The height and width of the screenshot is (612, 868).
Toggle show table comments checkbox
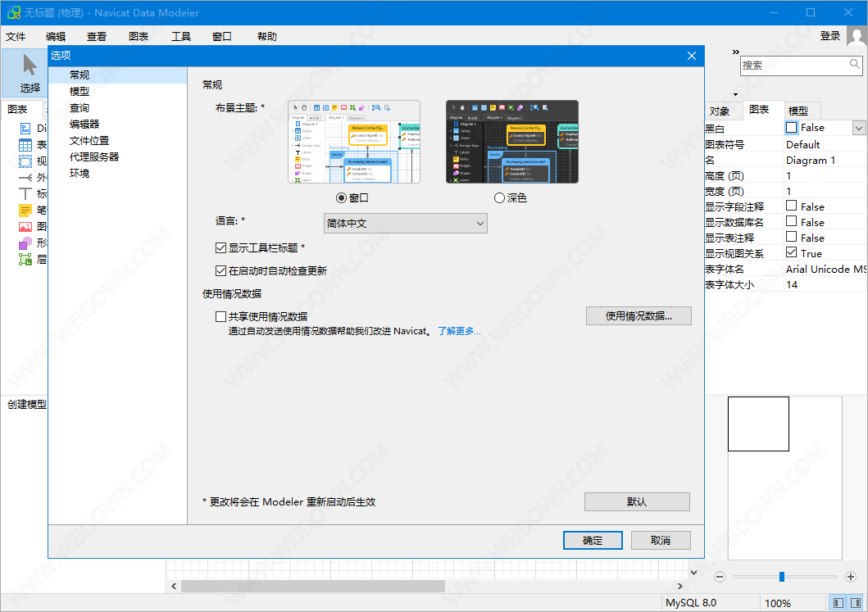(x=792, y=237)
